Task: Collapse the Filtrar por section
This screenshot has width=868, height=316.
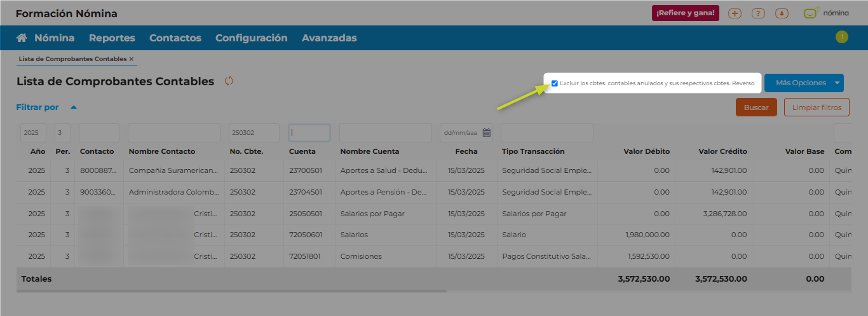Action: click(74, 107)
